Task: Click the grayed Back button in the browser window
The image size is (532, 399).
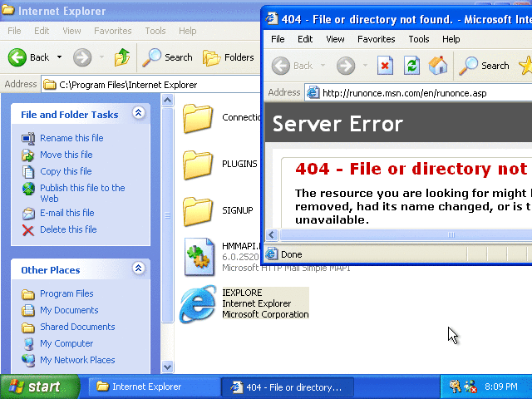Action: tap(293, 66)
